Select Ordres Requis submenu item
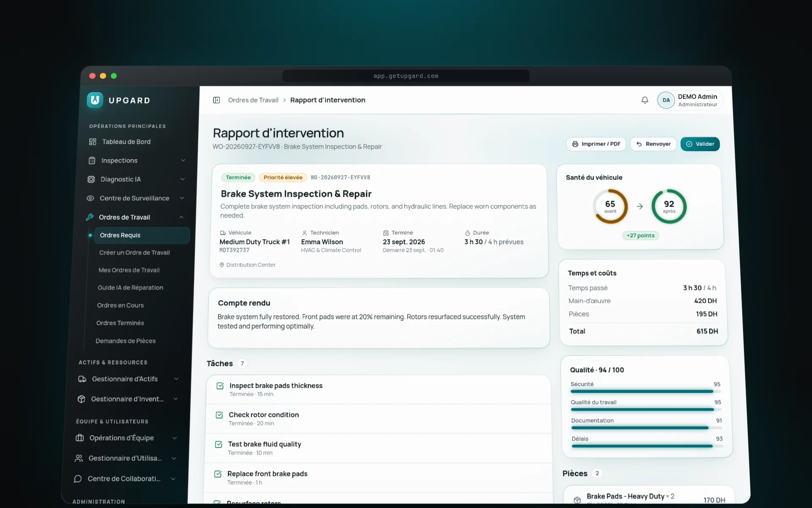812x508 pixels. point(142,235)
